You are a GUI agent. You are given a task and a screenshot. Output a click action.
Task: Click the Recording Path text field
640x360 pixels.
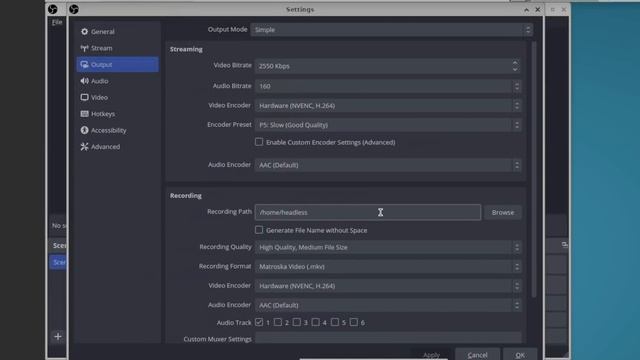[368, 212]
